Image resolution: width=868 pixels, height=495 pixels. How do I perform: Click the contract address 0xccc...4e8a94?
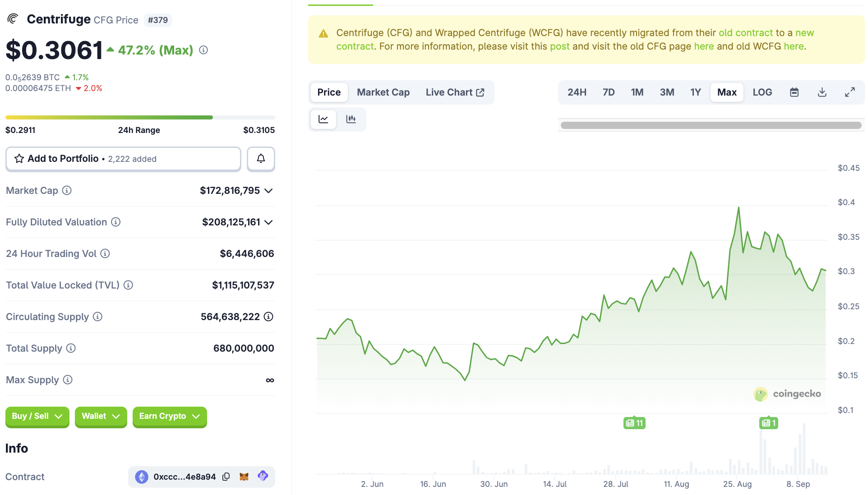click(x=185, y=477)
